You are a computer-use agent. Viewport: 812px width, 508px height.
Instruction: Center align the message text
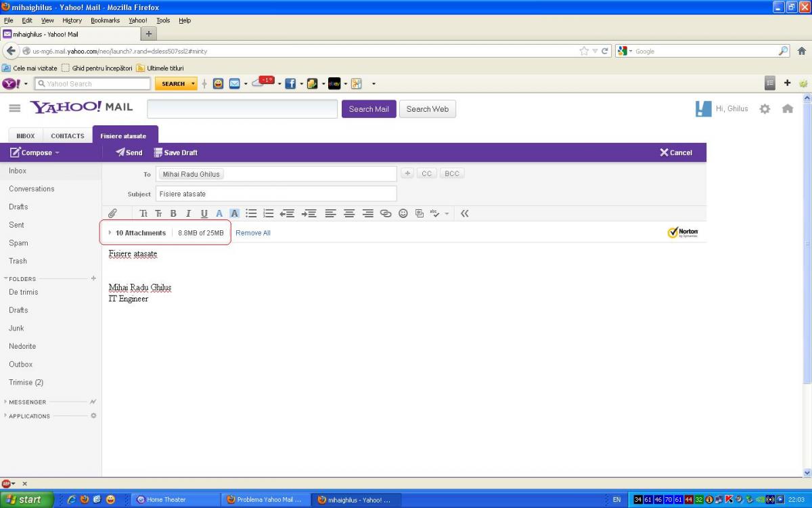point(349,213)
